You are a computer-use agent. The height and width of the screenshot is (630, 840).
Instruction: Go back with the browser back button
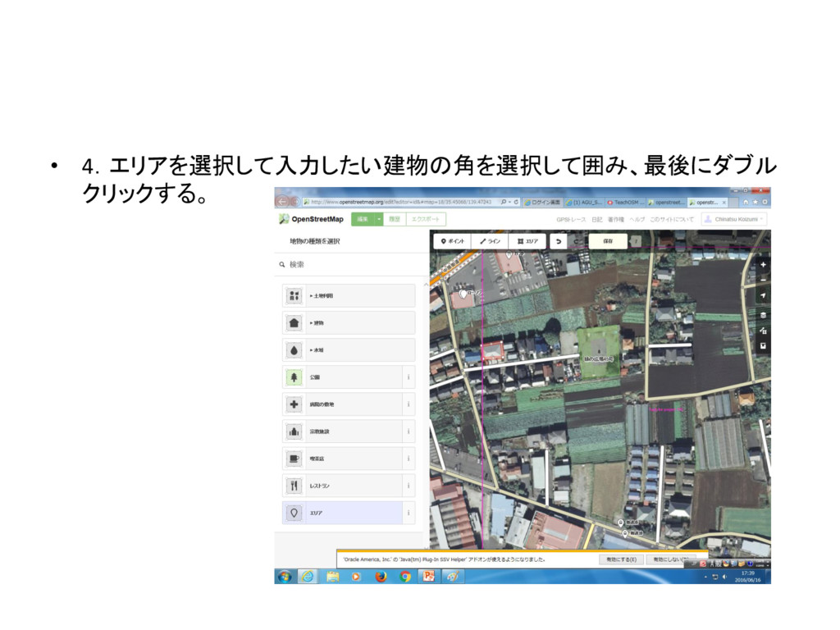tap(282, 202)
